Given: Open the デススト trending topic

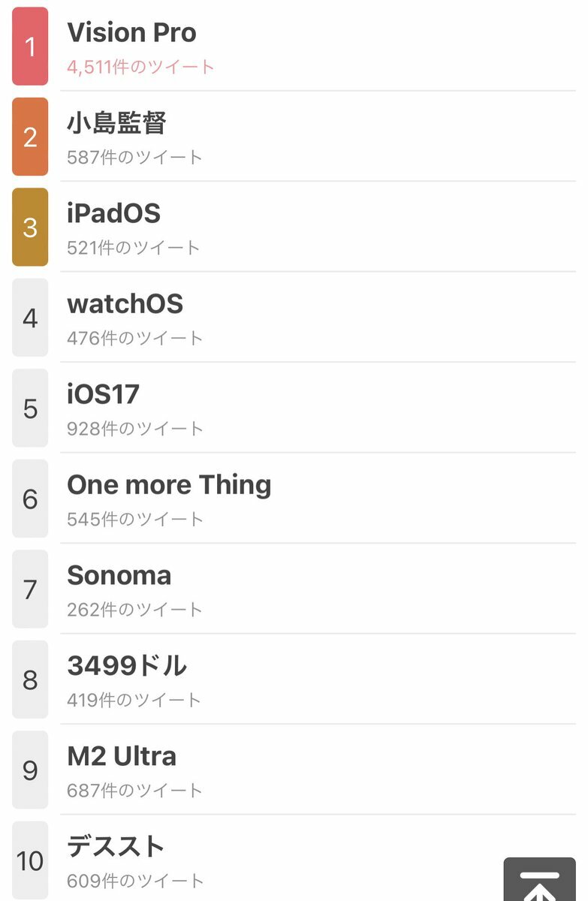Looking at the screenshot, I should (x=116, y=847).
